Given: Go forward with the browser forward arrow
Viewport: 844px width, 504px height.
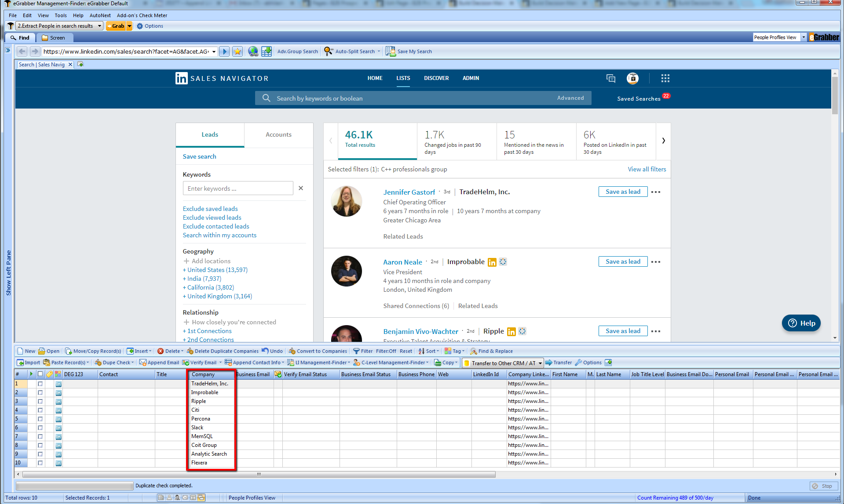Looking at the screenshot, I should coord(35,51).
